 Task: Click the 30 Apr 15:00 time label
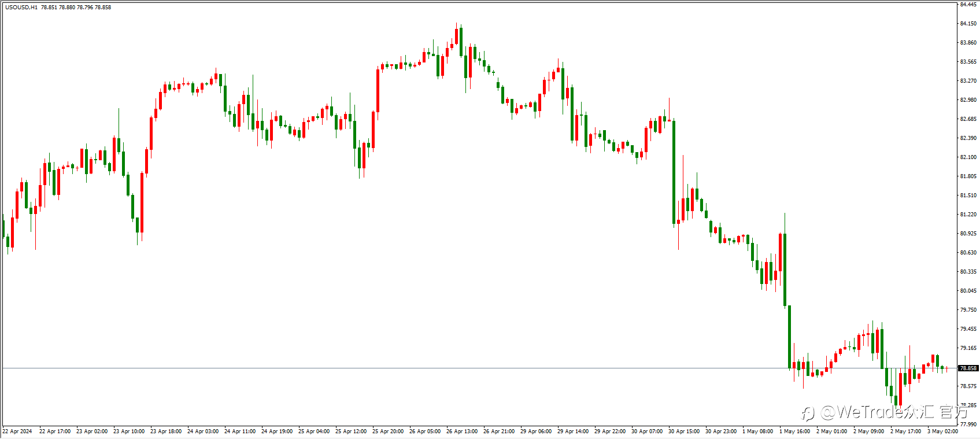coord(684,431)
